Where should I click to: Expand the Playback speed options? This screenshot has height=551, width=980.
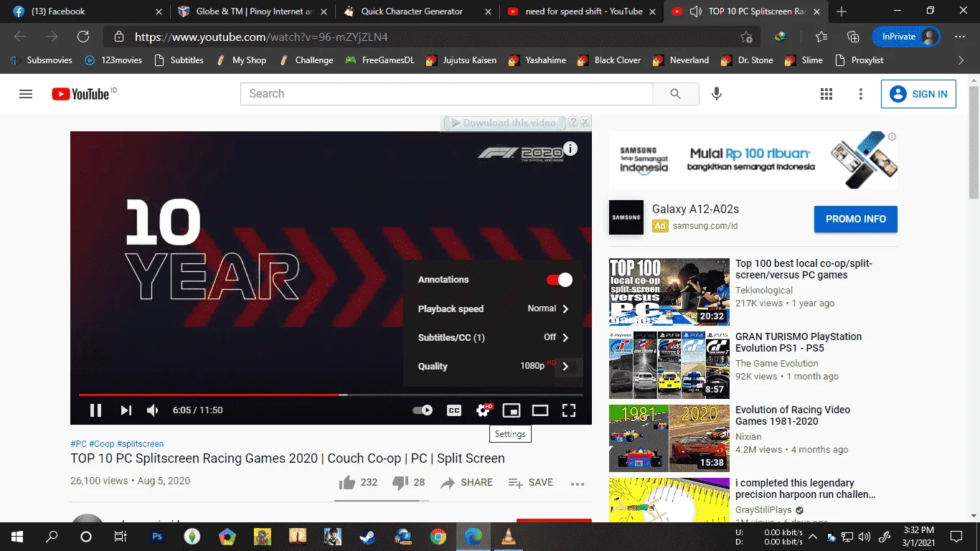pyautogui.click(x=493, y=309)
